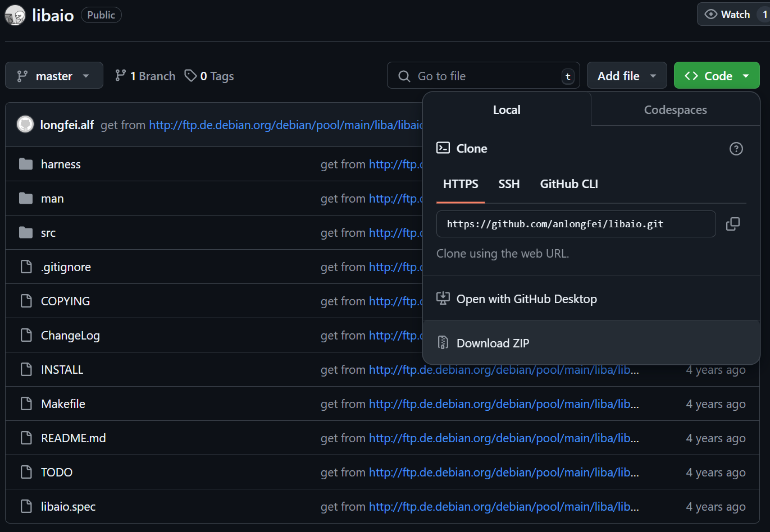The height and width of the screenshot is (532, 770).
Task: Choose Open with GitHub Desktop
Action: pos(591,299)
